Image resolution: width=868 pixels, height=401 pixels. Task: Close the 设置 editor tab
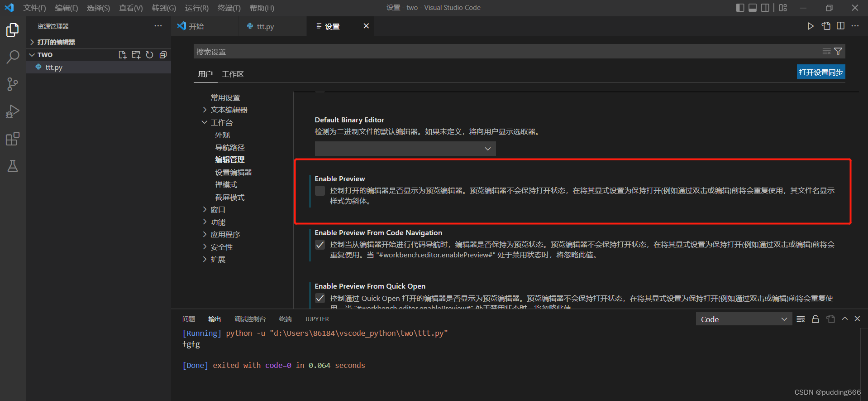[366, 26]
